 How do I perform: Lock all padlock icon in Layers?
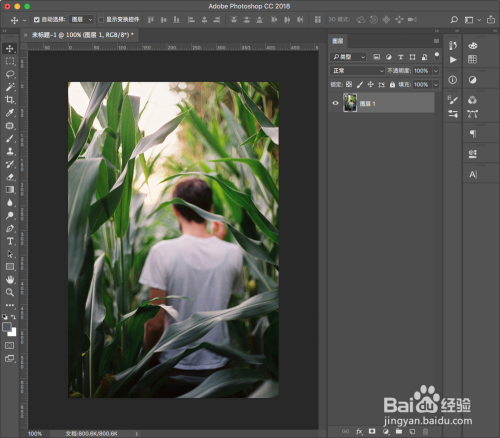392,85
